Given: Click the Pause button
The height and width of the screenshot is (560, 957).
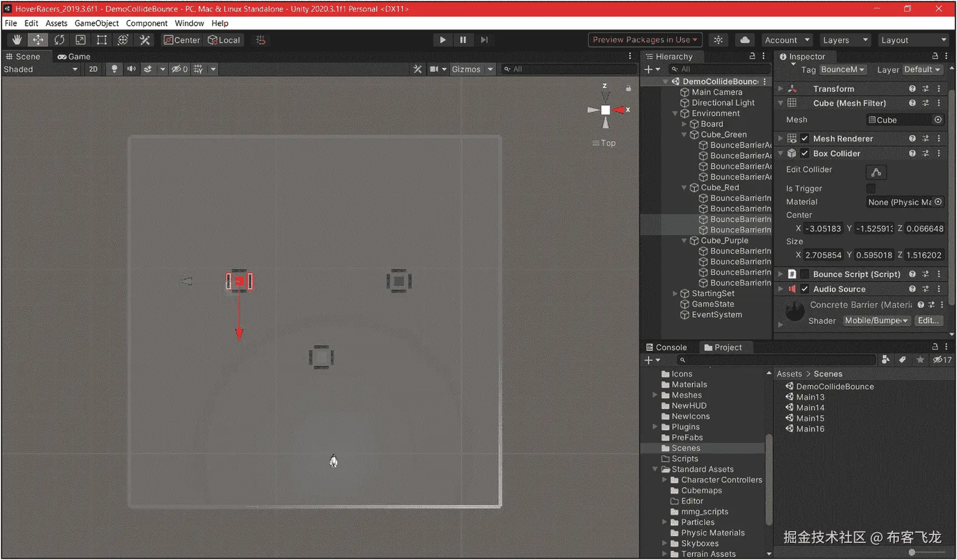Looking at the screenshot, I should (463, 40).
